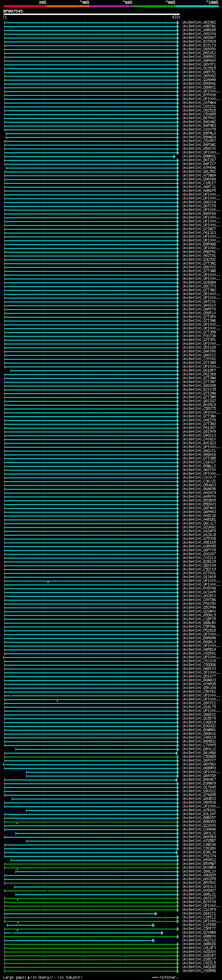Click the shortened arrowhead on the UniRef100_B9NHX1 alignment
Viewport: 222px width, 980px height.
[x=174, y=156]
